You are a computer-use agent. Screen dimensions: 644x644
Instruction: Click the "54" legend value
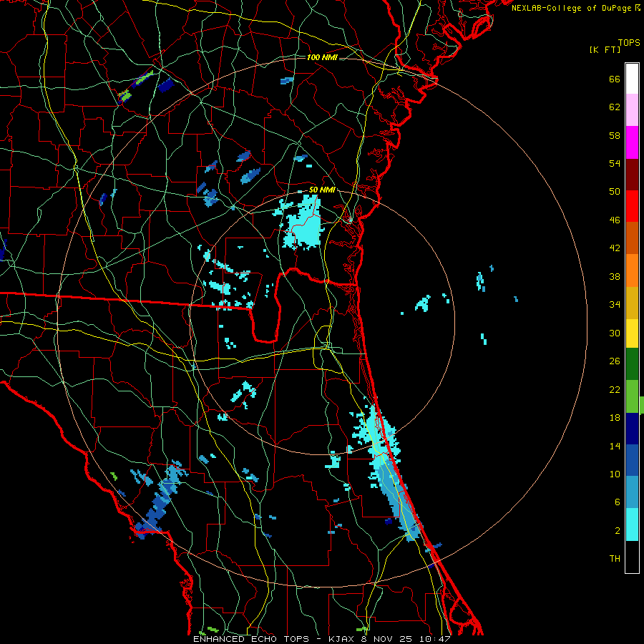[615, 163]
